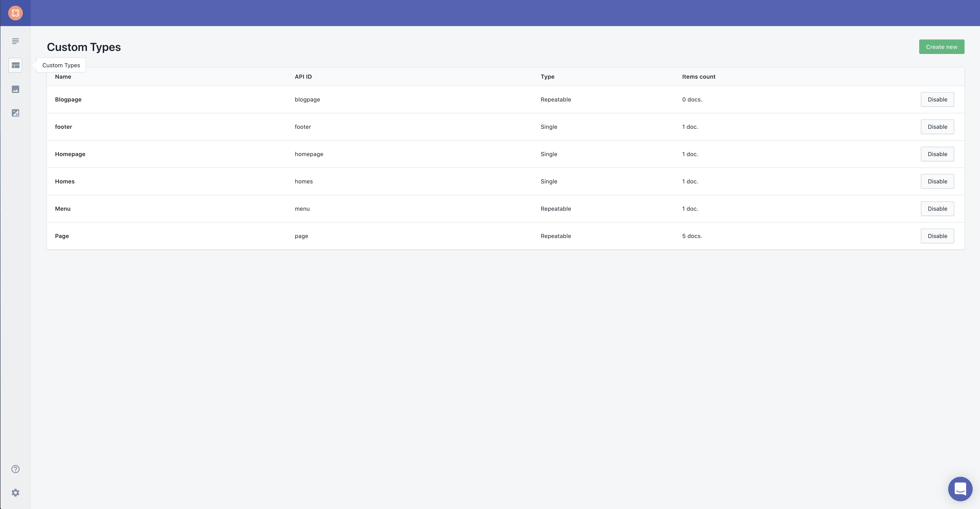The image size is (980, 509).
Task: Disable the Page custom type
Action: point(937,236)
